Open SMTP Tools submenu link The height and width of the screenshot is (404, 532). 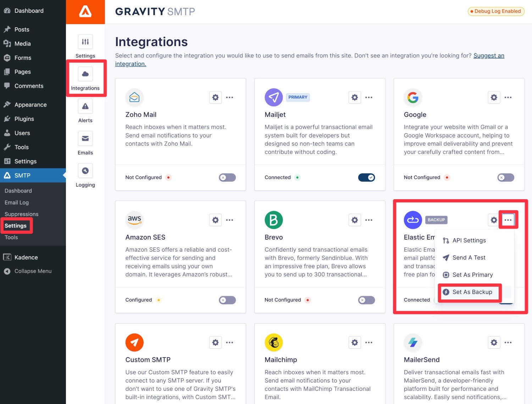pos(11,237)
